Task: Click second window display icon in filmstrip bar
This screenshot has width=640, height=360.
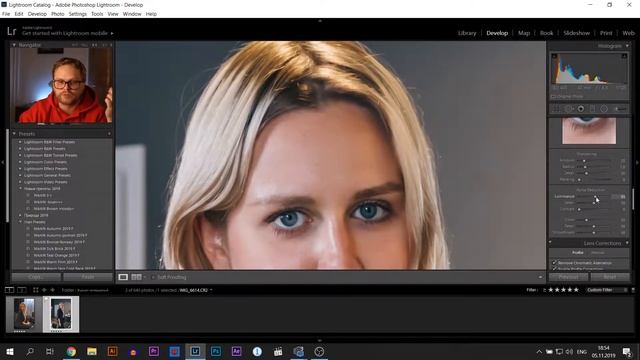Action: tap(22, 290)
